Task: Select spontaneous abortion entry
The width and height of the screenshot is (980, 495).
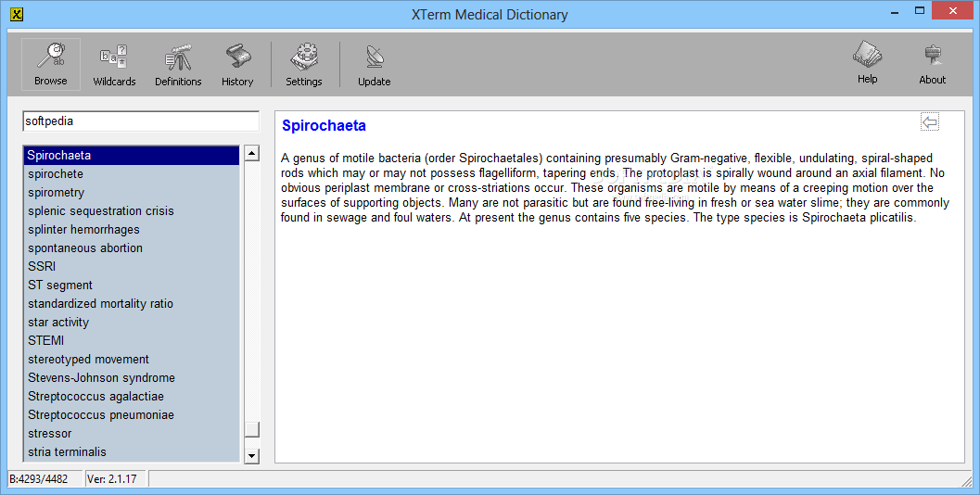Action: click(x=132, y=248)
